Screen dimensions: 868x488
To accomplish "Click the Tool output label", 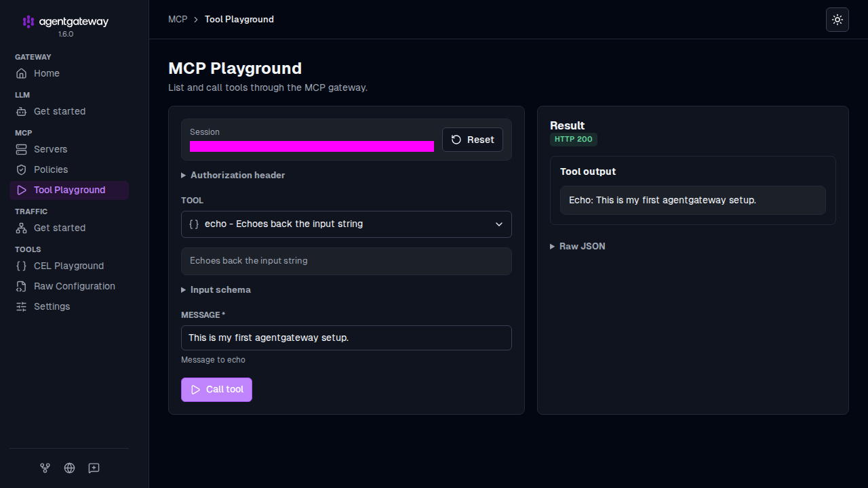I will pos(588,171).
